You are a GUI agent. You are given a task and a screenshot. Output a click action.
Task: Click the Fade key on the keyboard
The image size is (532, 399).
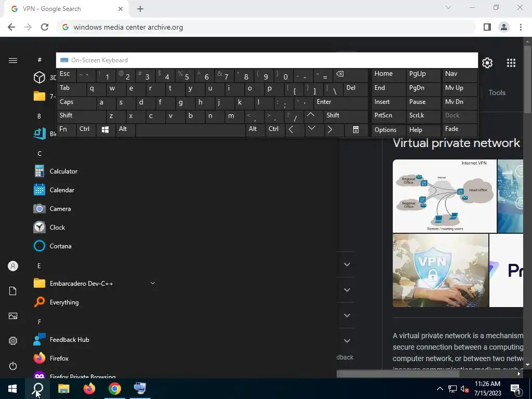[x=459, y=129]
